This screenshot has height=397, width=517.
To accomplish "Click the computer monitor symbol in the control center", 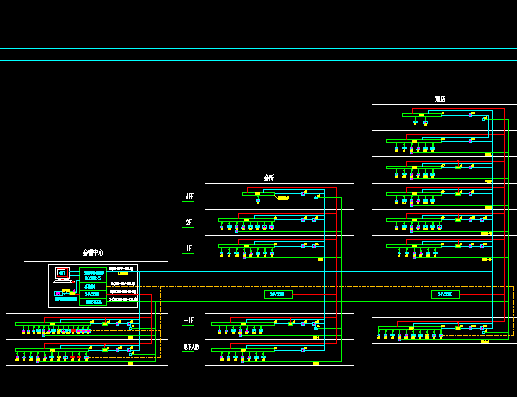I will [x=62, y=275].
